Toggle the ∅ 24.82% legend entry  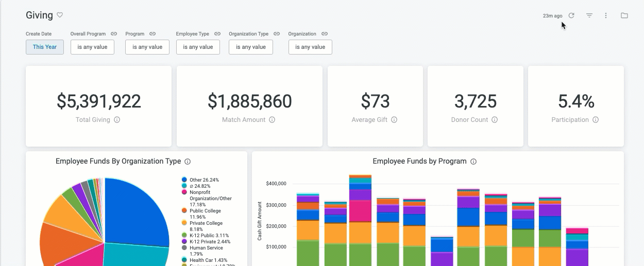tap(200, 186)
